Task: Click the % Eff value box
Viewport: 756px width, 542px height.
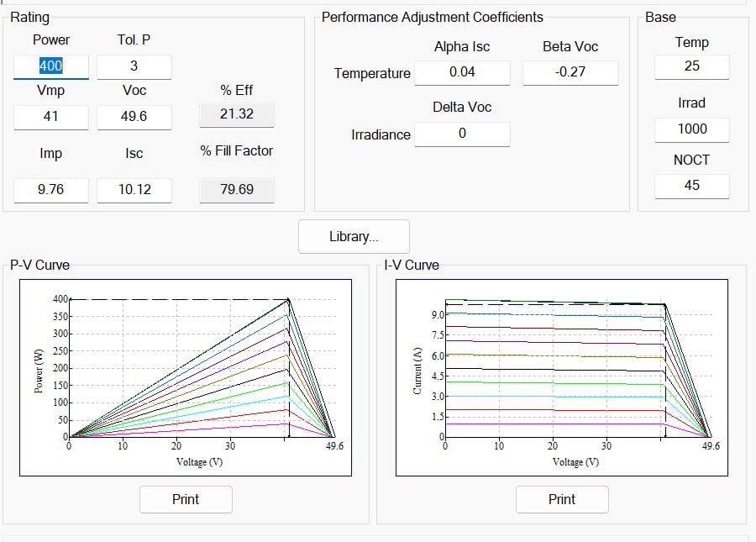Action: tap(237, 114)
